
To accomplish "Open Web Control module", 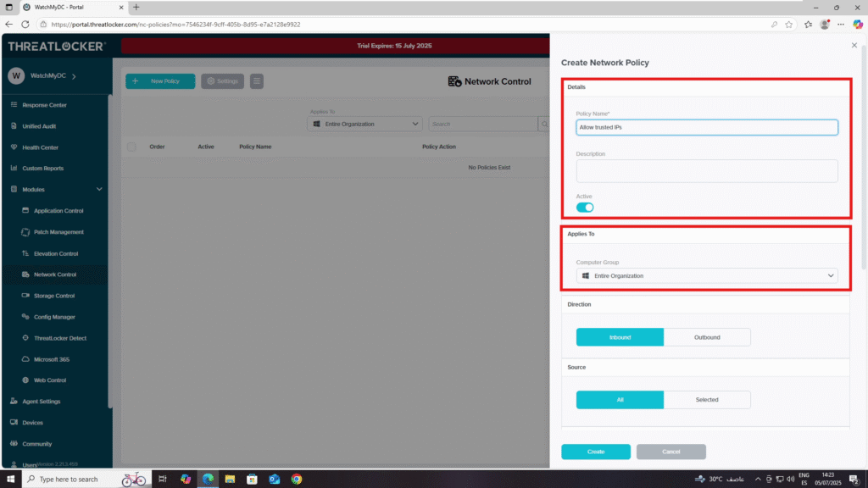I will point(49,380).
